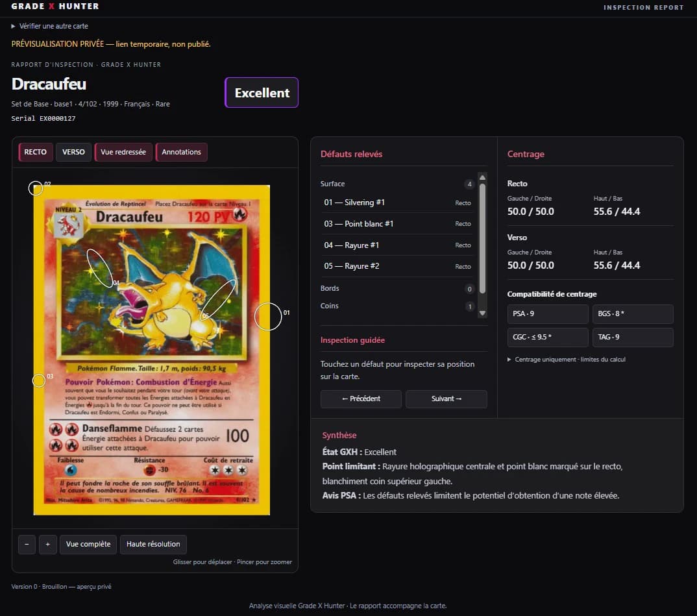Screen dimensions: 697x616
Task: Select defect marker 02 at top-left corner
Action: [x=36, y=188]
